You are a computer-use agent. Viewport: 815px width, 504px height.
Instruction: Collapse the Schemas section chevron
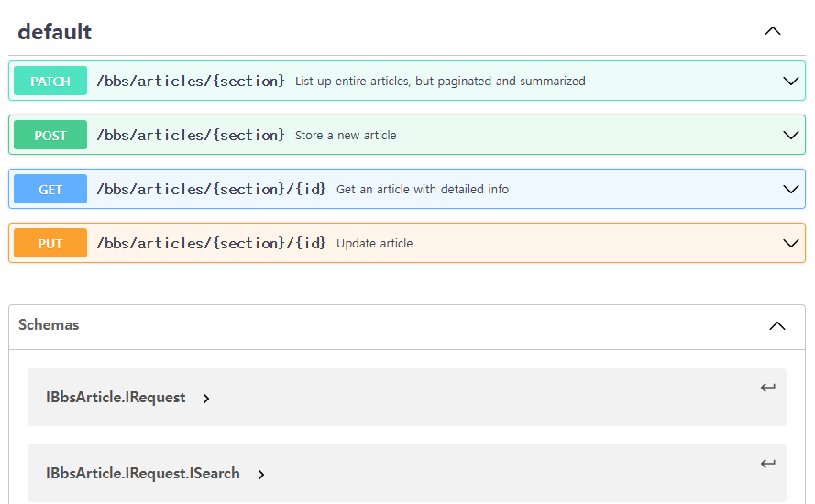pos(777,326)
